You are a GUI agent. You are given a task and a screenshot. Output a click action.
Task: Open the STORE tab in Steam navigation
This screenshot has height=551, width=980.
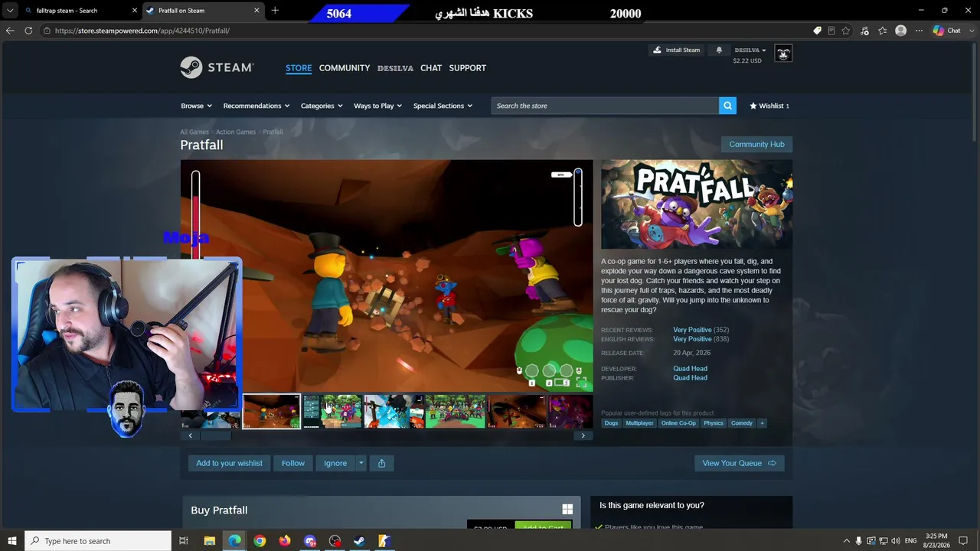pyautogui.click(x=299, y=68)
